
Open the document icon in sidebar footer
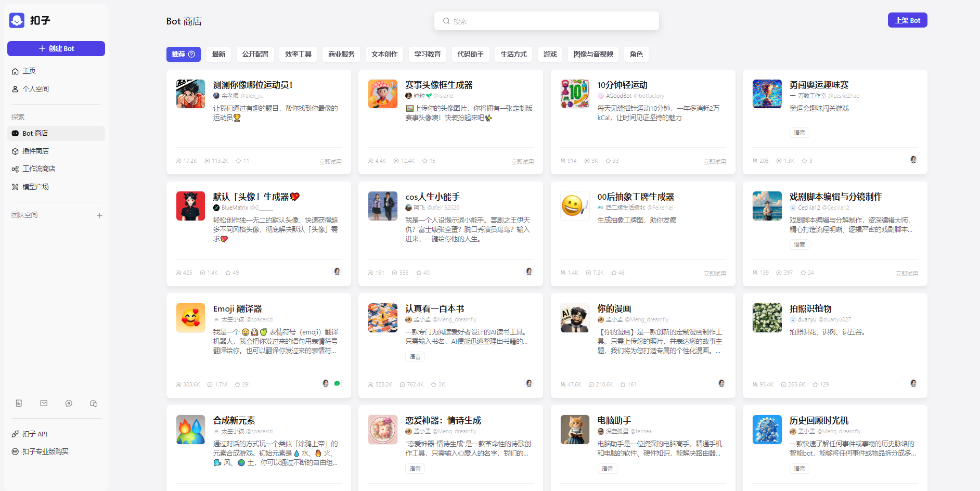click(x=19, y=403)
